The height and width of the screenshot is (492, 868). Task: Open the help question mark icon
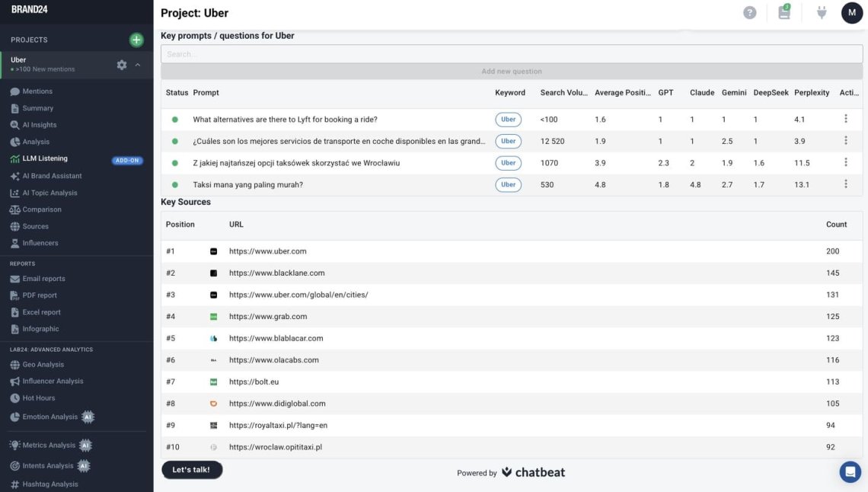coord(749,13)
